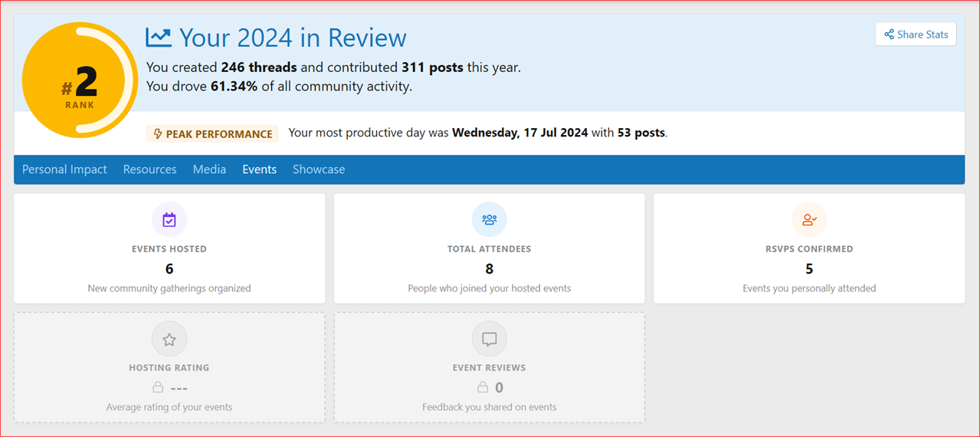Click the blue Total Attendees people icon
The height and width of the screenshot is (437, 980).
tap(490, 220)
